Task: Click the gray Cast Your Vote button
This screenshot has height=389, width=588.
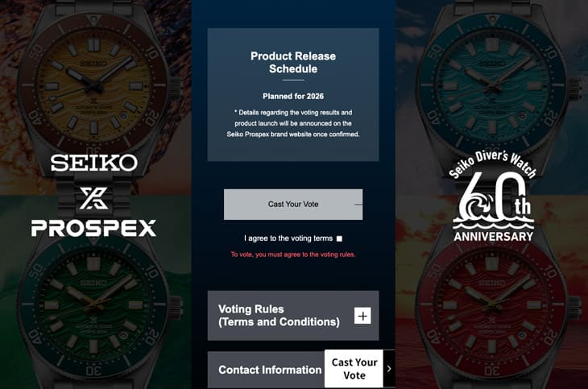Action: (x=293, y=205)
